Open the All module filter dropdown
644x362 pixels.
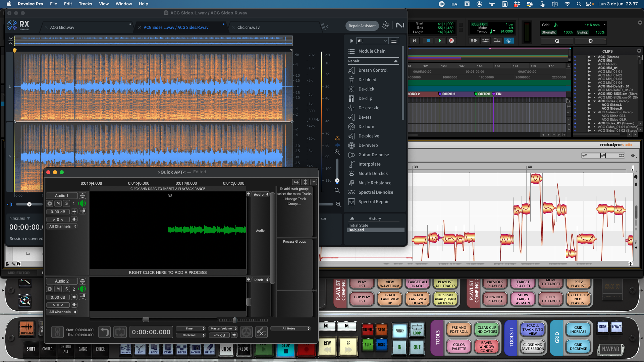point(372,41)
